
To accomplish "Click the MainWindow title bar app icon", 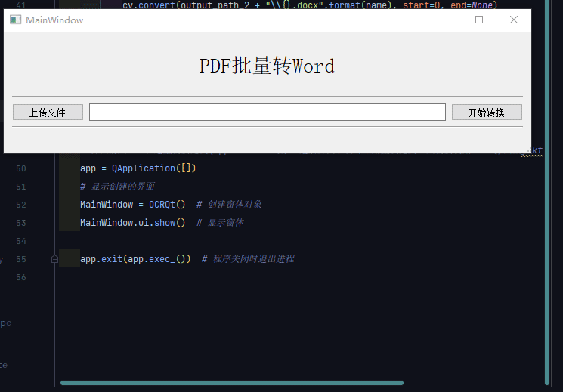I will [15, 20].
